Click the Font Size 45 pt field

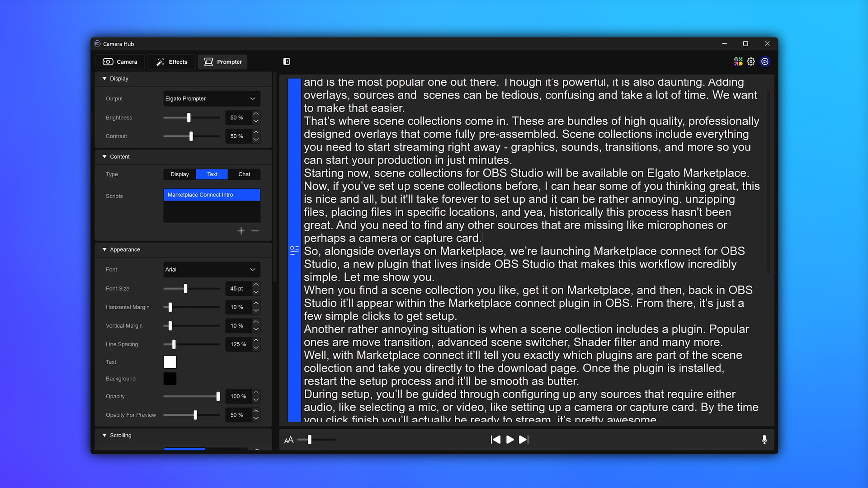[x=238, y=288]
